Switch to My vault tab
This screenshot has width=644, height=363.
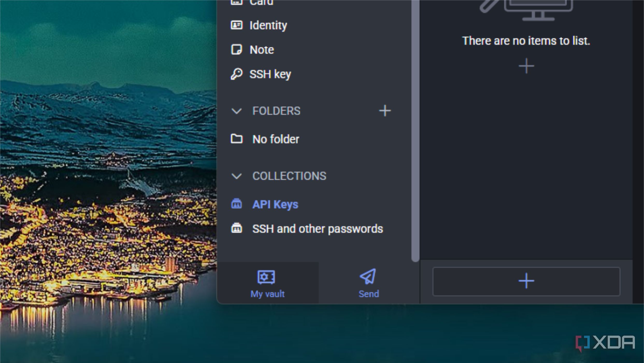point(268,283)
